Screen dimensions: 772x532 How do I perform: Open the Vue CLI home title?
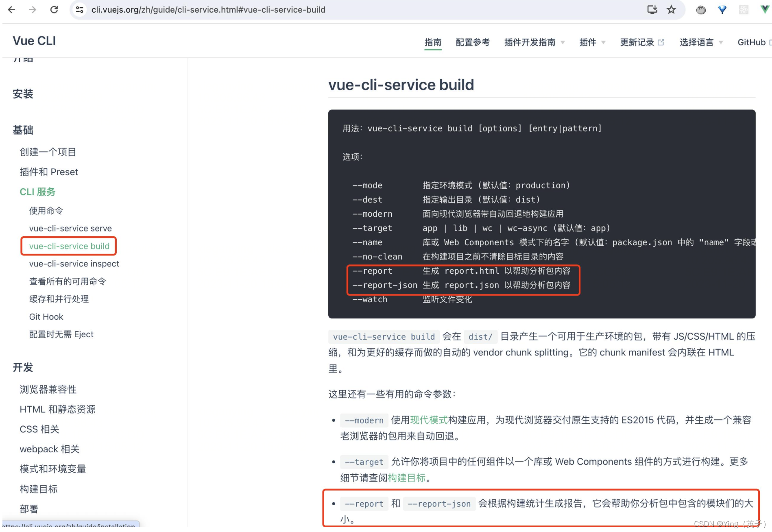(34, 41)
